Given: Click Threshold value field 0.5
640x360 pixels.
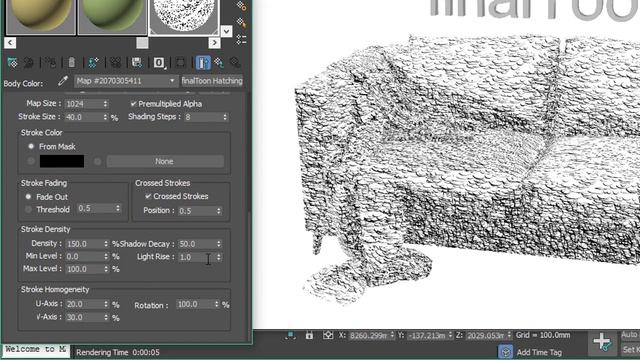Looking at the screenshot, I should click(x=96, y=209).
